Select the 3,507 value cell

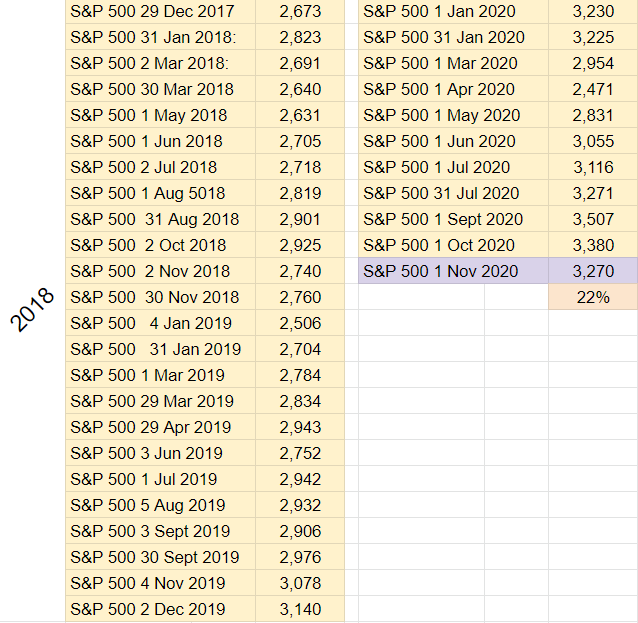tap(593, 219)
